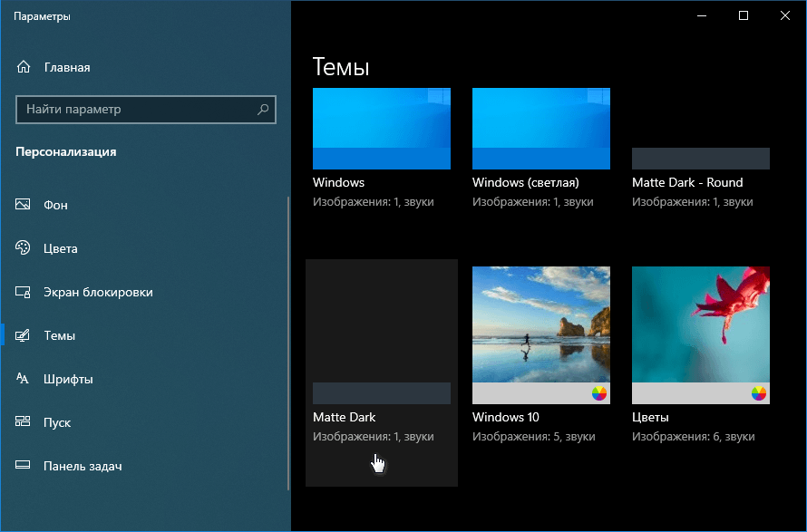Open the Цвета settings section
The image size is (807, 532).
(x=145, y=248)
